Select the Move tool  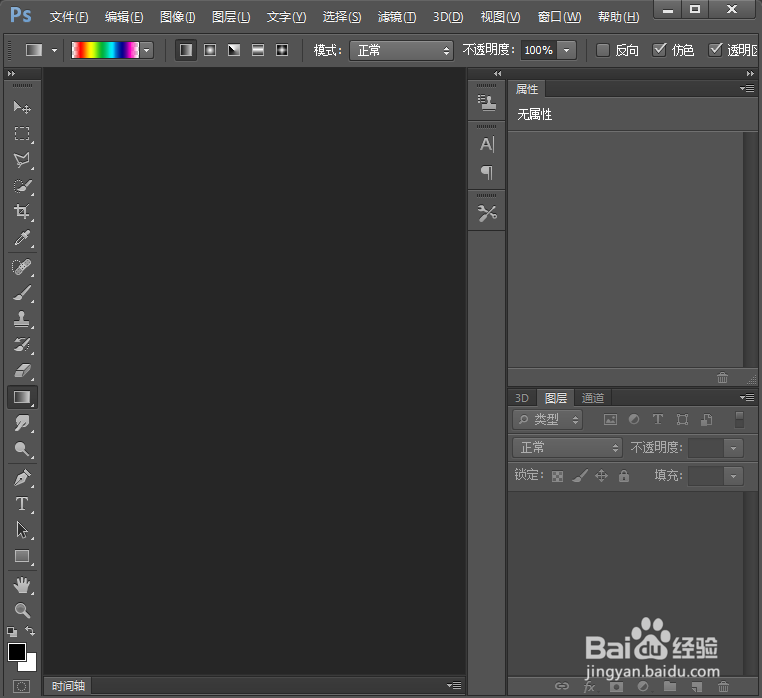pos(22,107)
